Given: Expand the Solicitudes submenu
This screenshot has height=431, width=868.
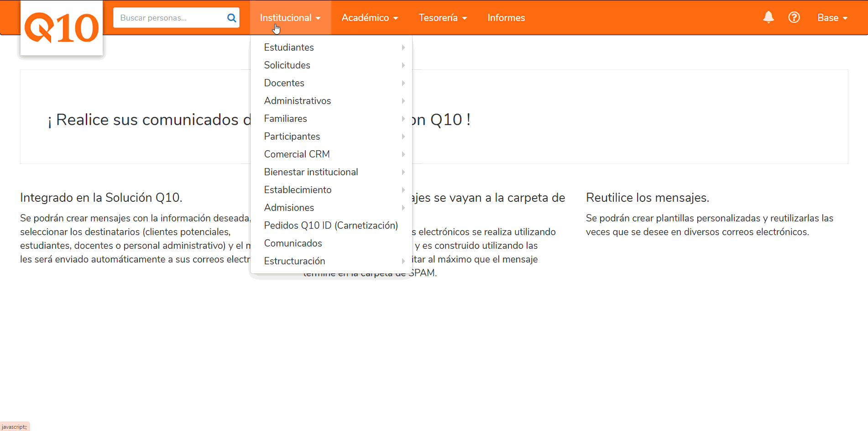Looking at the screenshot, I should (x=331, y=65).
